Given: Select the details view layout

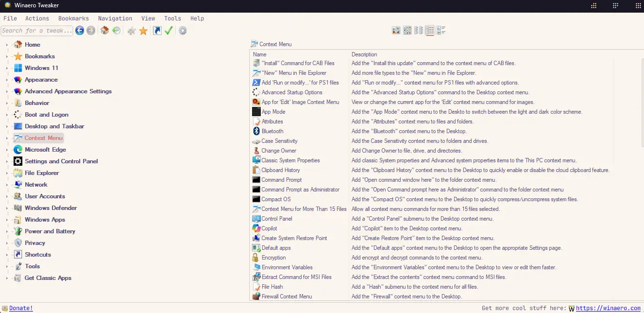Looking at the screenshot, I should (430, 31).
